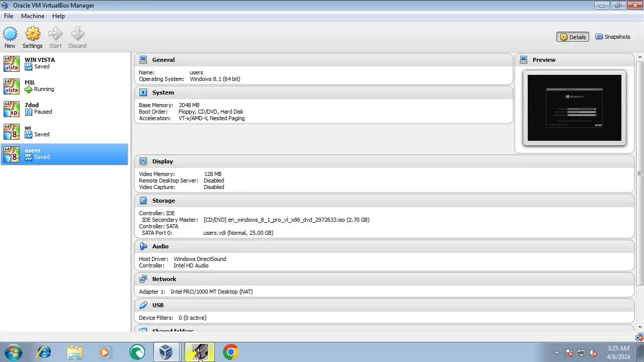Click the Windows 8.1 (64 bit) operating system text
This screenshot has width=644, height=362.
coord(215,79)
